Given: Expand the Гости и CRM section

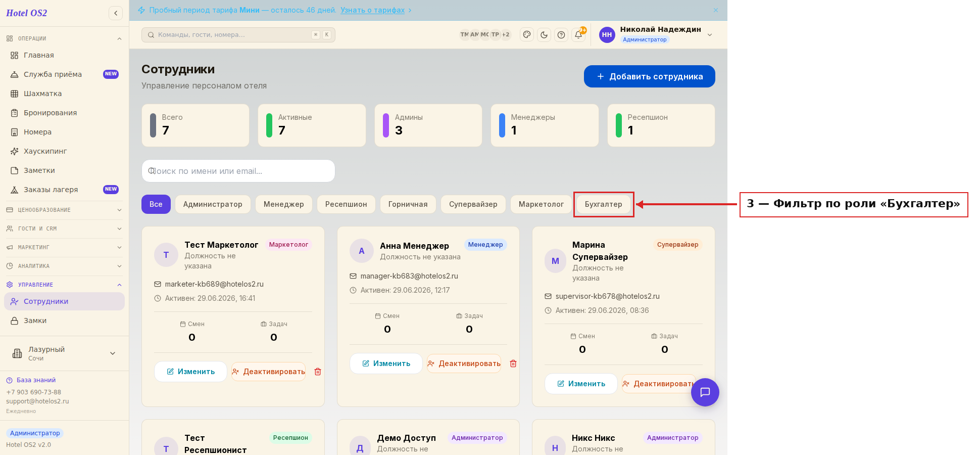Looking at the screenshot, I should click(x=64, y=229).
